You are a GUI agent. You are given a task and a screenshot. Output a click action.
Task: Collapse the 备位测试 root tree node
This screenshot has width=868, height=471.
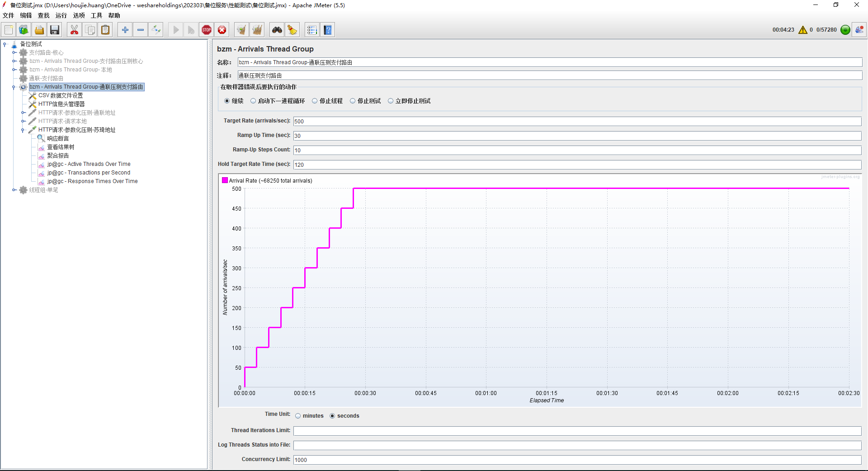coord(5,44)
